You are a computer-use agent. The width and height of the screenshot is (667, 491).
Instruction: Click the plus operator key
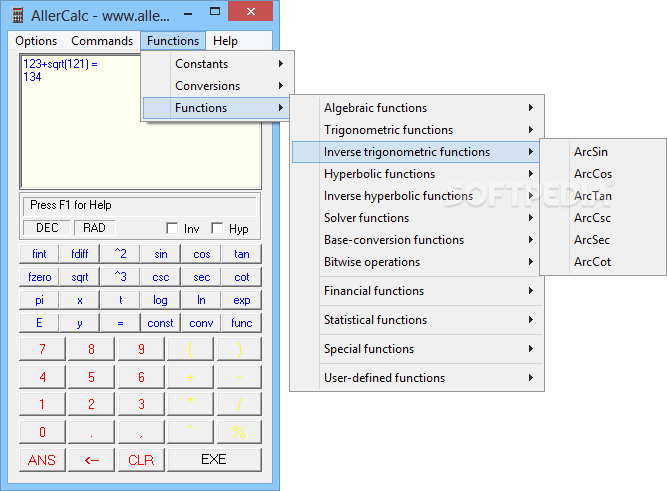tap(190, 377)
